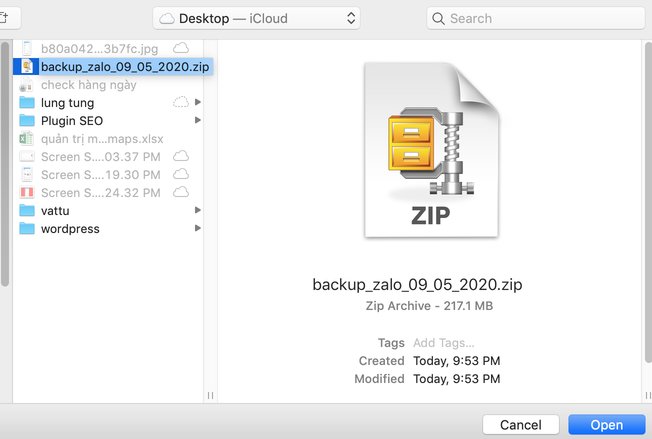Viewport: 652px width, 439px height.
Task: Expand the Plugin SEO folder arrow
Action: click(198, 121)
